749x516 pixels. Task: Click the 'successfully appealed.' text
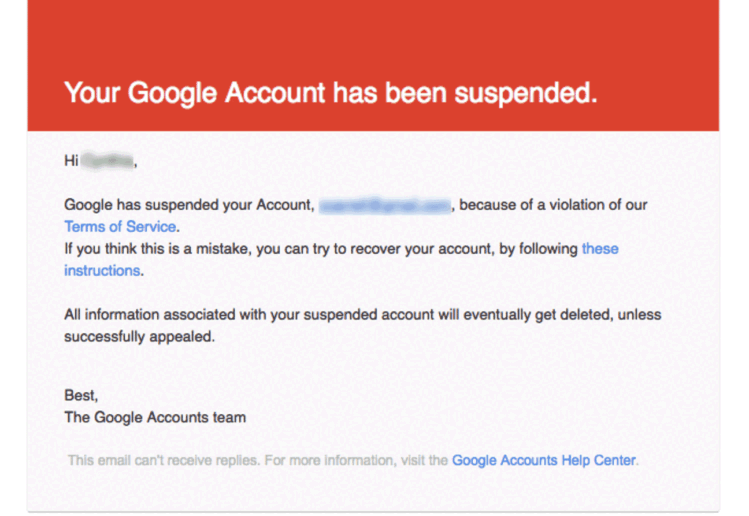point(139,336)
